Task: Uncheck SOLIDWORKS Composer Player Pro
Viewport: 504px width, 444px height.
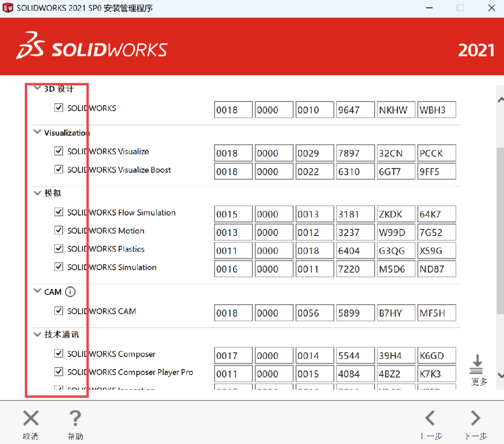Action: 58,372
